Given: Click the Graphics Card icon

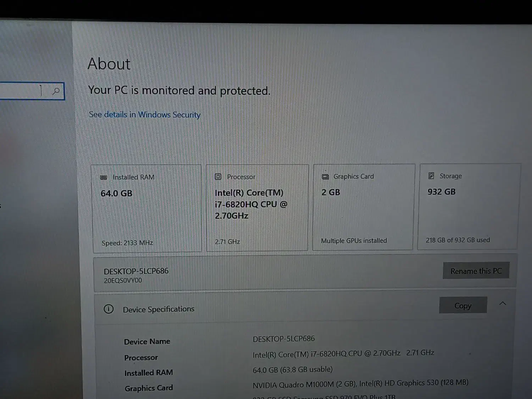Looking at the screenshot, I should tap(325, 177).
